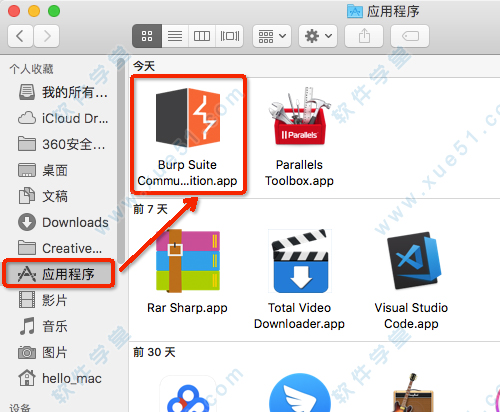Screen dimensions: 500x412
Task: Select the Visual Studio Code icon
Action: tap(413, 261)
